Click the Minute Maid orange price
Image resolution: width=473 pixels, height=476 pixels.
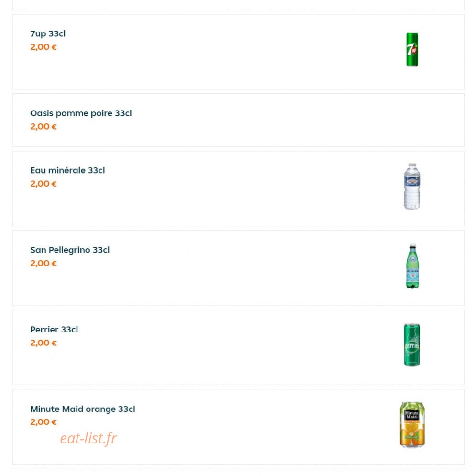44,422
